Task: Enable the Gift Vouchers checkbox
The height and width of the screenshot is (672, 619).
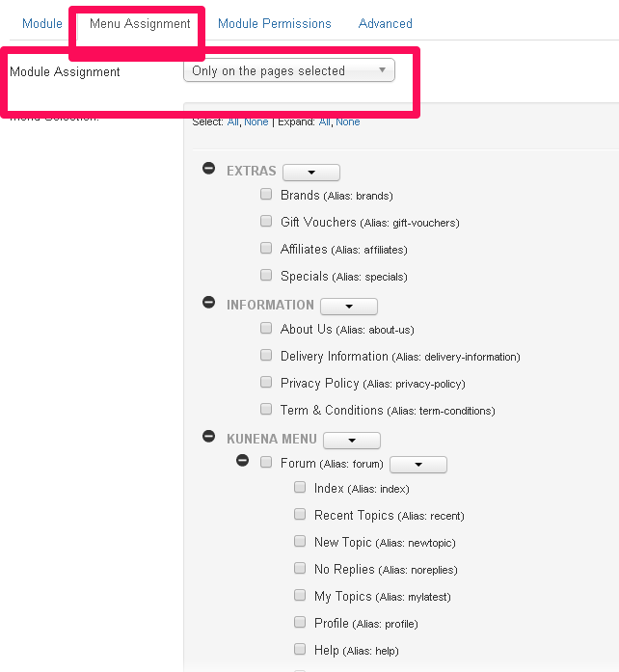Action: pyautogui.click(x=266, y=221)
